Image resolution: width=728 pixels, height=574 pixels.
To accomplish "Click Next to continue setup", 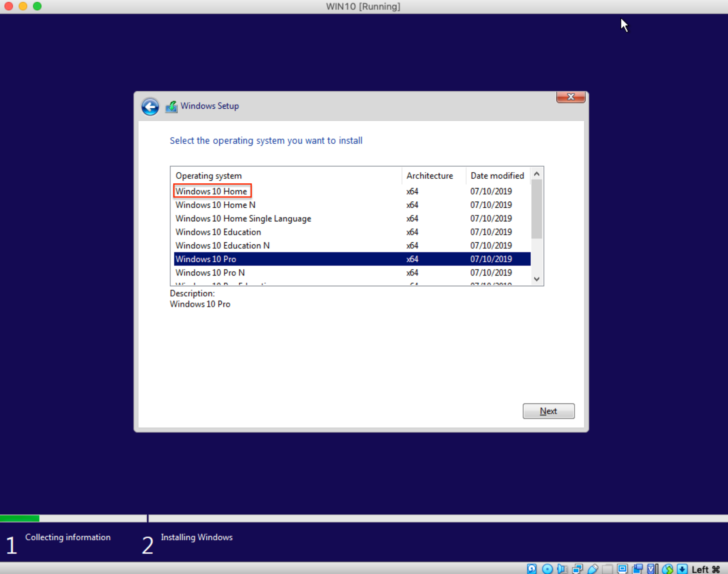I will coord(548,411).
